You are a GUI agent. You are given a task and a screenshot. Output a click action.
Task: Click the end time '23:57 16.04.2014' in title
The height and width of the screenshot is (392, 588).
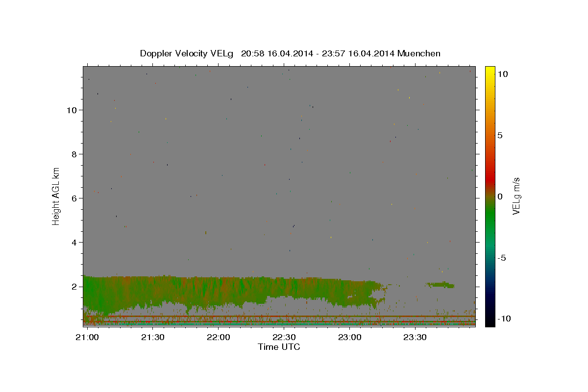coord(358,53)
